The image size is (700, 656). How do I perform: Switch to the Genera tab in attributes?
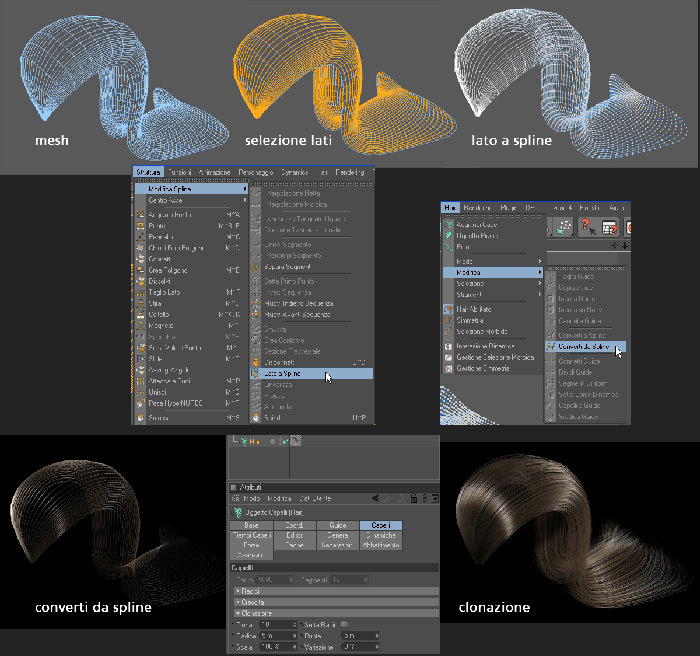pos(338,535)
